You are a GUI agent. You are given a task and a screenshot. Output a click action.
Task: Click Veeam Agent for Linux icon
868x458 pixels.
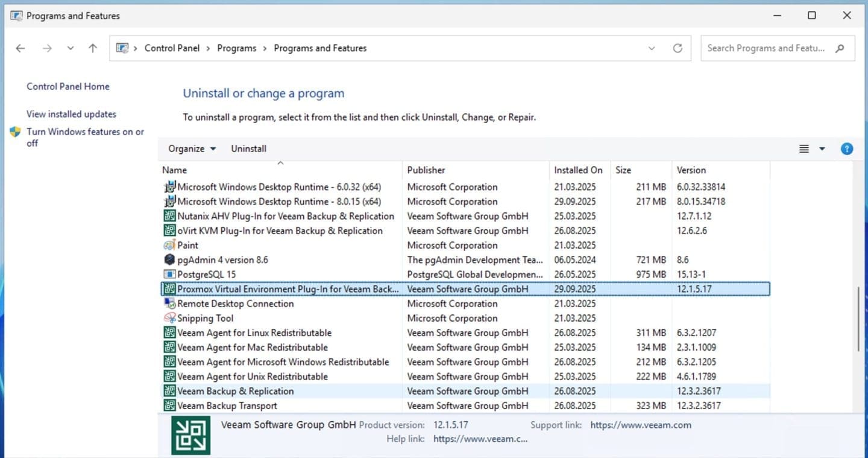(169, 332)
